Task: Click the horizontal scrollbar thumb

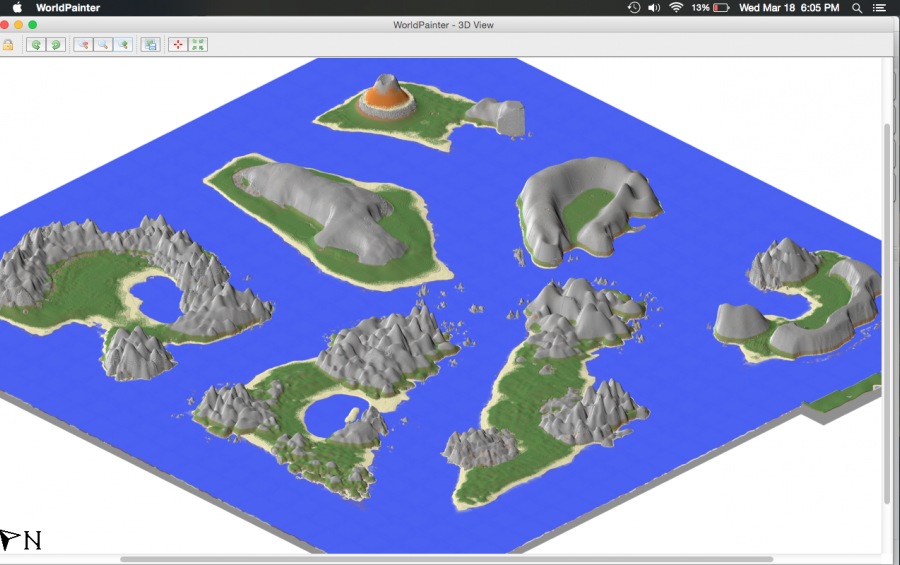Action: [x=447, y=559]
